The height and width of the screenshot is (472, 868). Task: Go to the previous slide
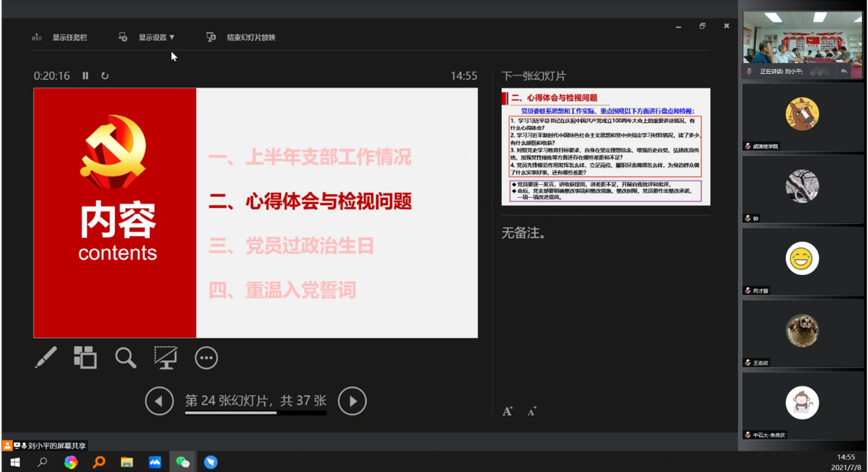click(x=159, y=402)
